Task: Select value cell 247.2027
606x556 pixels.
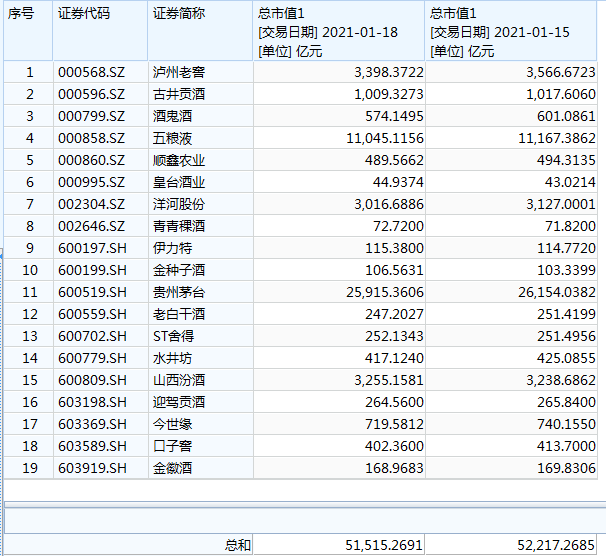Action: tap(339, 315)
